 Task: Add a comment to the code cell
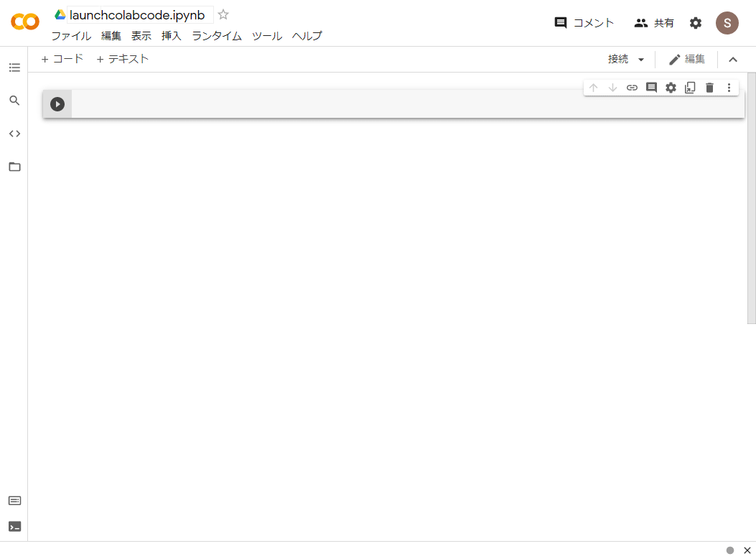pyautogui.click(x=651, y=87)
